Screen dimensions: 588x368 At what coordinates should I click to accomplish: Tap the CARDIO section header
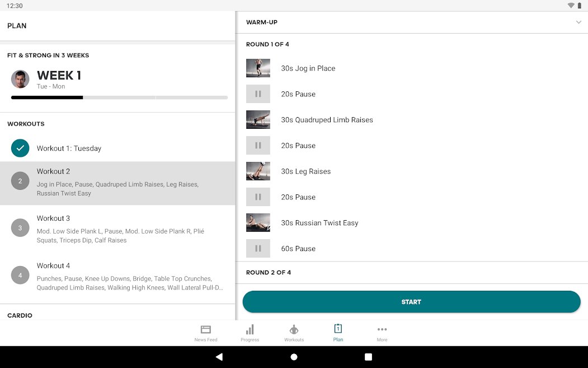pos(20,315)
